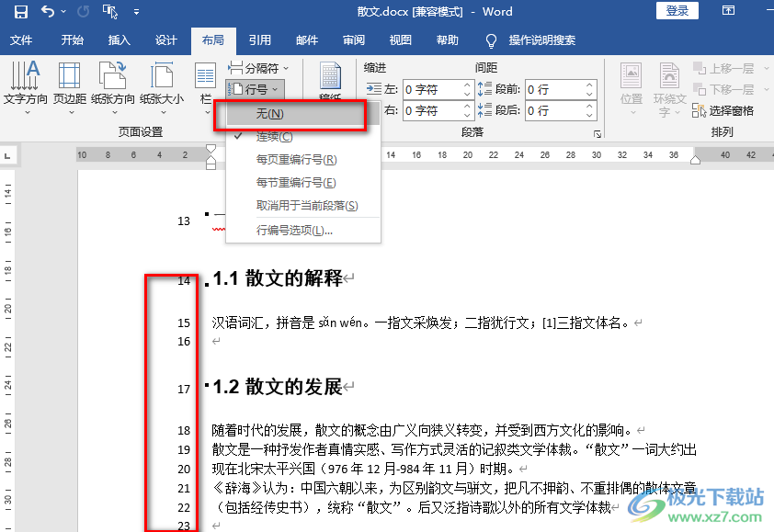The height and width of the screenshot is (532, 774).
Task: Open ribbon display options icon
Action: [x=728, y=11]
